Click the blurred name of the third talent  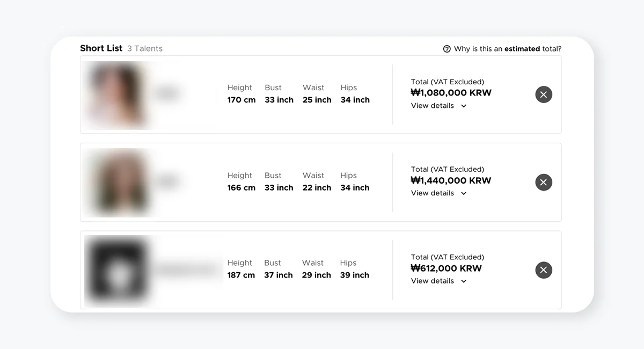pyautogui.click(x=185, y=270)
